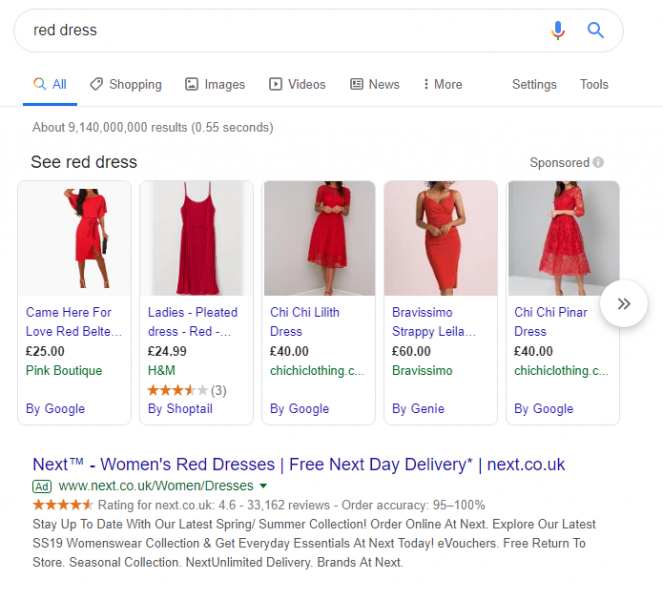The image size is (663, 600).
Task: Click the By Genie link
Action: (418, 408)
